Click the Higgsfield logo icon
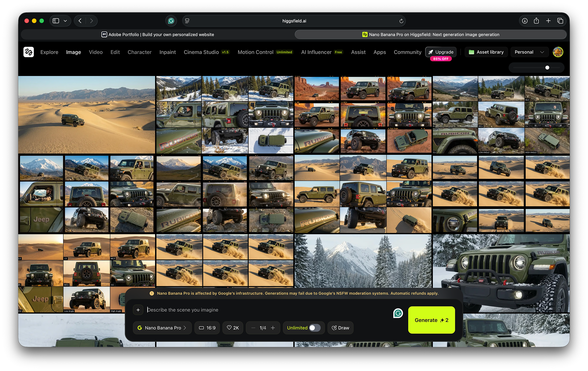Screen dimensions: 588x371 pyautogui.click(x=28, y=52)
